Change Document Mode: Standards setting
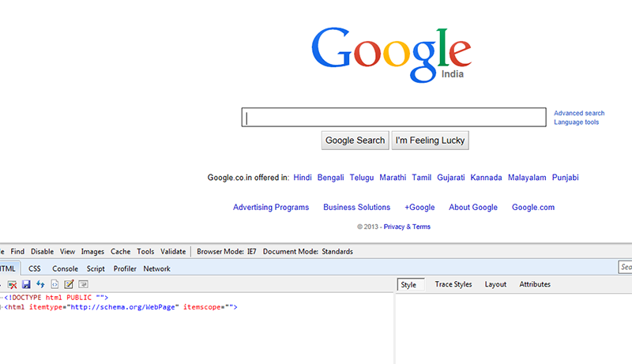 click(308, 251)
